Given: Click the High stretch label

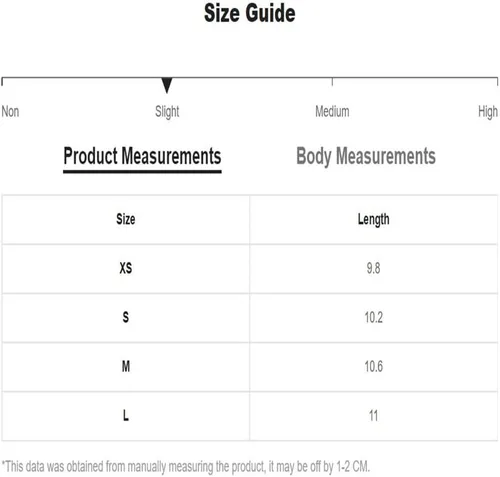Looking at the screenshot, I should tap(488, 112).
